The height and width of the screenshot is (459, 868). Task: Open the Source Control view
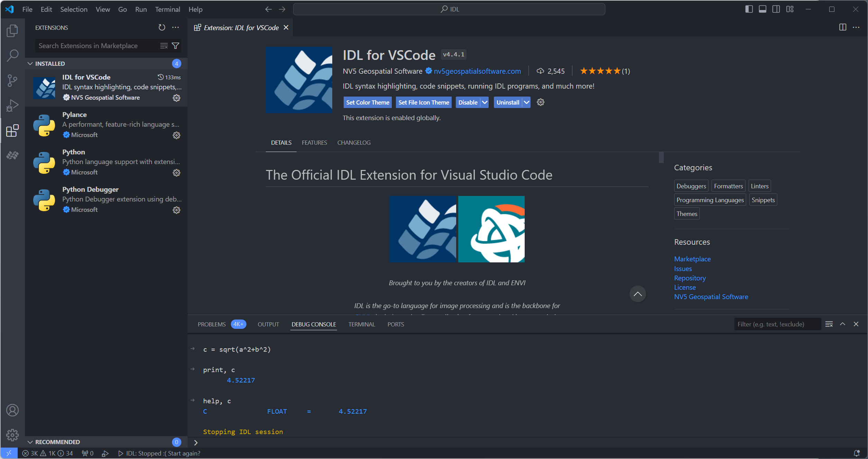[x=12, y=81]
